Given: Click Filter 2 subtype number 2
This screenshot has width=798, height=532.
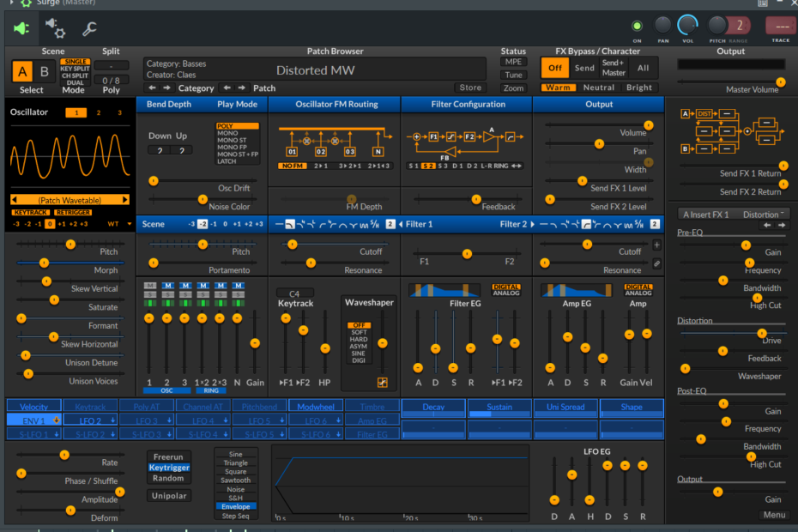Looking at the screenshot, I should 655,224.
